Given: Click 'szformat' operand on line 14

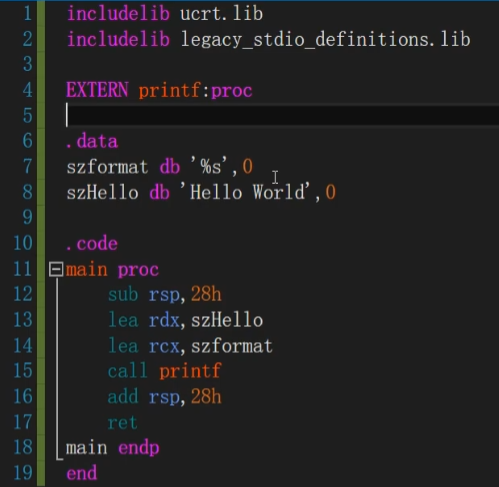Looking at the screenshot, I should [x=232, y=346].
